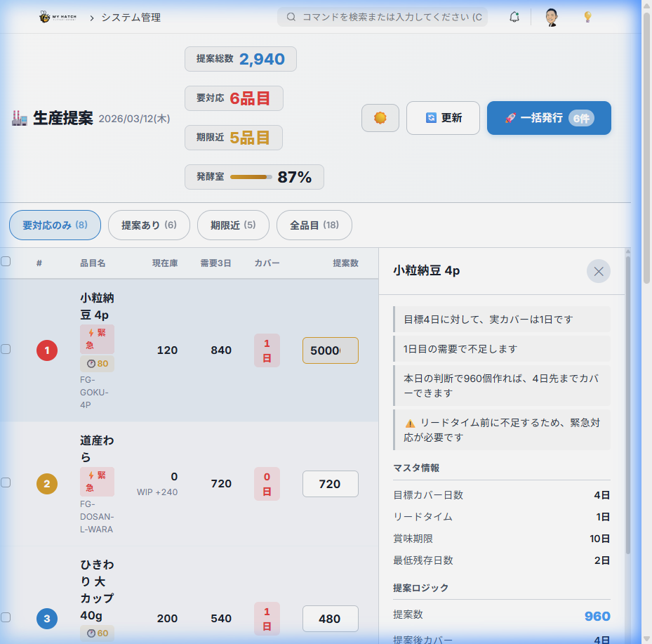Screen dimensions: 652x644
Task: Switch to the 要対応のみ filter tab
Action: click(x=55, y=225)
